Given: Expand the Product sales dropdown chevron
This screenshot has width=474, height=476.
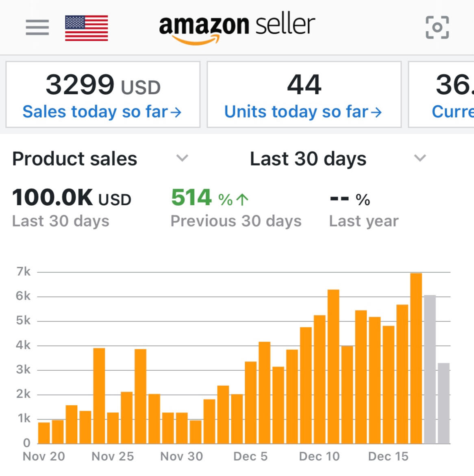Looking at the screenshot, I should [x=182, y=158].
